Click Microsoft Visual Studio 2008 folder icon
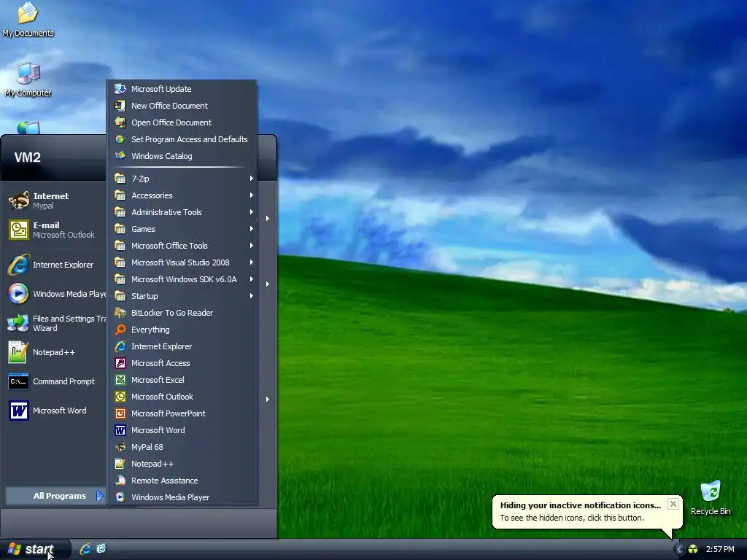747x560 pixels. click(120, 262)
